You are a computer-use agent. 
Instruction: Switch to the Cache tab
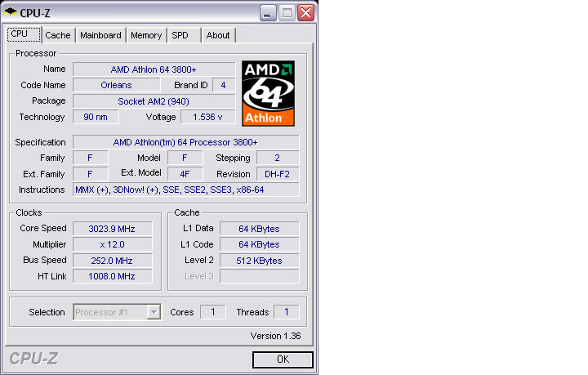58,35
